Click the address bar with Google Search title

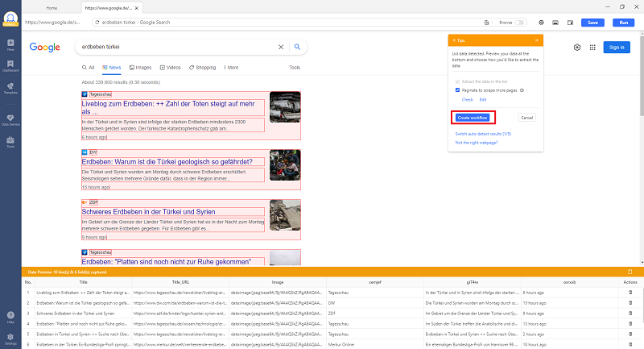[288, 23]
